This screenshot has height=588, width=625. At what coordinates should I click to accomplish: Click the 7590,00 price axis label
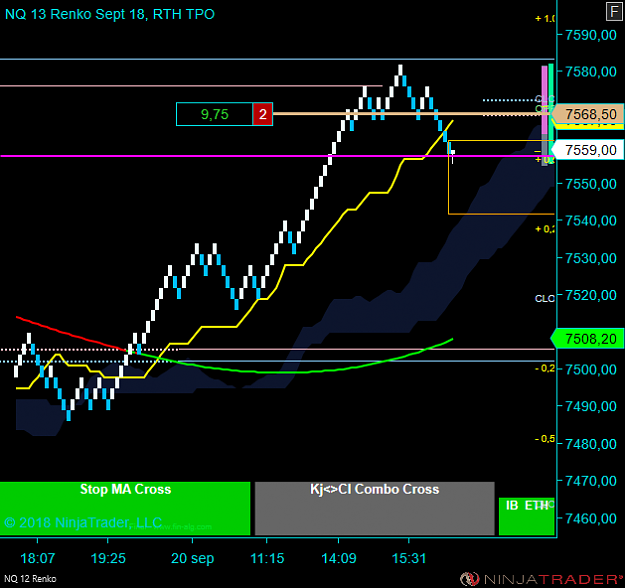coord(591,35)
